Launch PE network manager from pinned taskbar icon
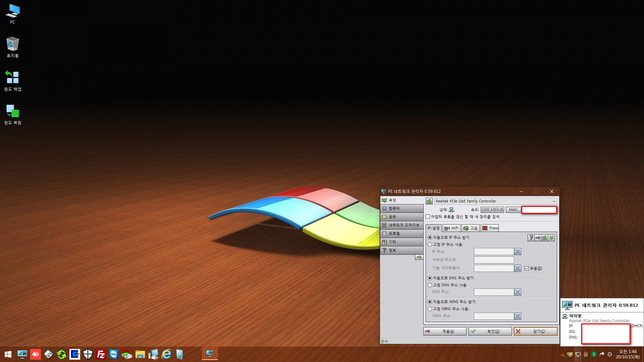Image resolution: width=644 pixels, height=362 pixels. pos(22,354)
